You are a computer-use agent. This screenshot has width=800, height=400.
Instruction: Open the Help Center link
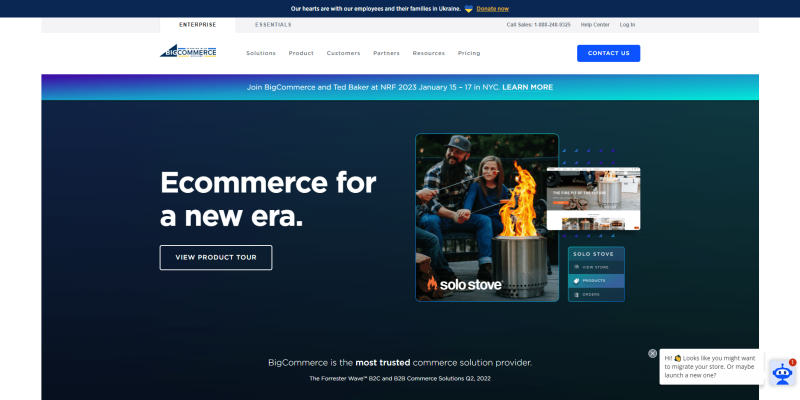coord(595,24)
